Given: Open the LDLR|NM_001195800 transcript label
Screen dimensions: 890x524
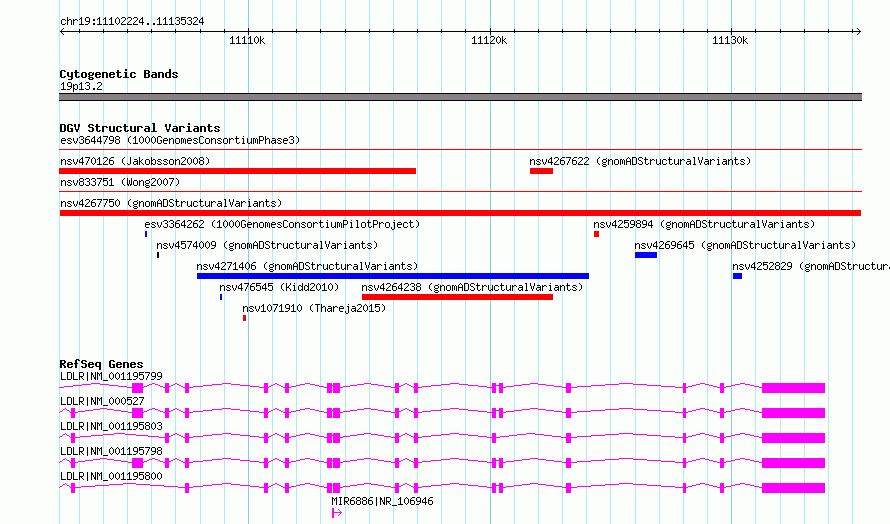Looking at the screenshot, I should (111, 476).
